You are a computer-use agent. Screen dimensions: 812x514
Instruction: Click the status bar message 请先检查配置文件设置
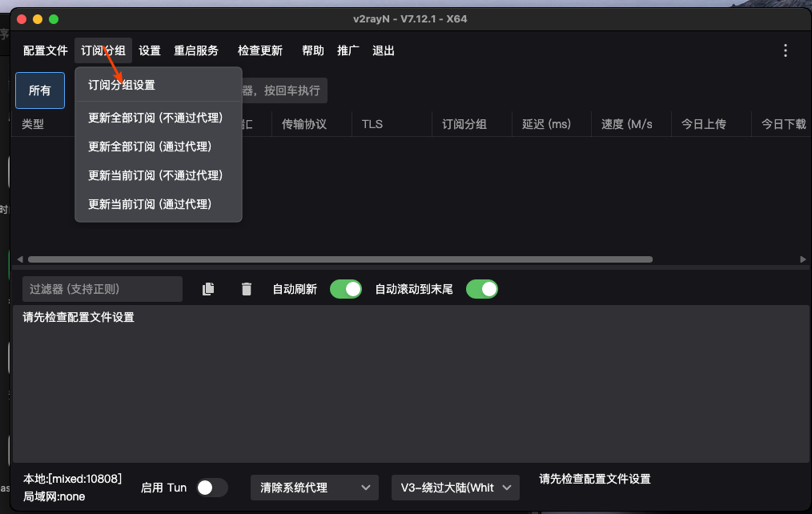tap(594, 480)
